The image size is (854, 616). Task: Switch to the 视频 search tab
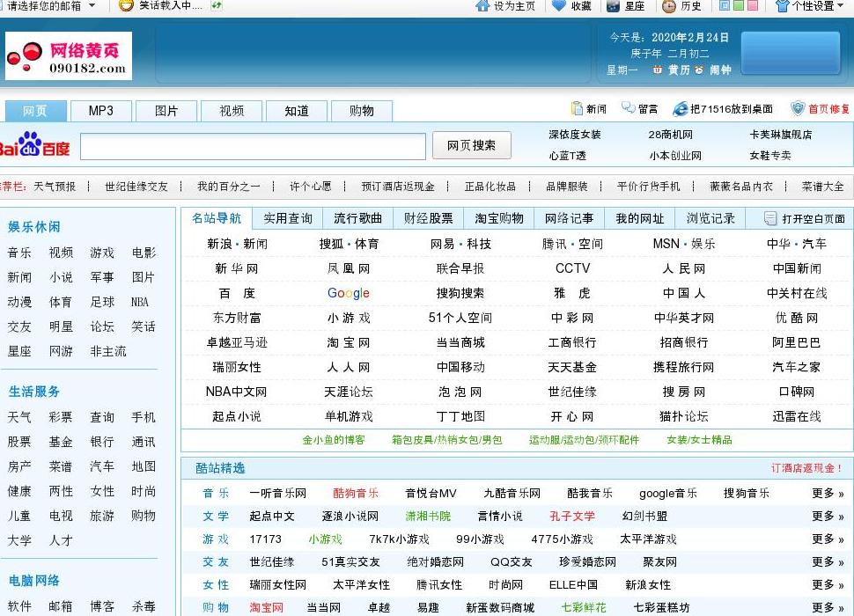pyautogui.click(x=232, y=111)
